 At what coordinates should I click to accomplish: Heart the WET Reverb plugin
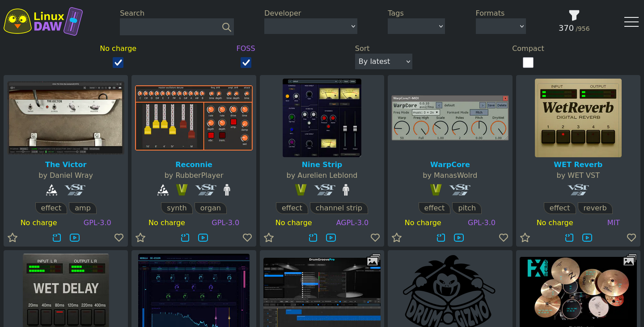631,238
